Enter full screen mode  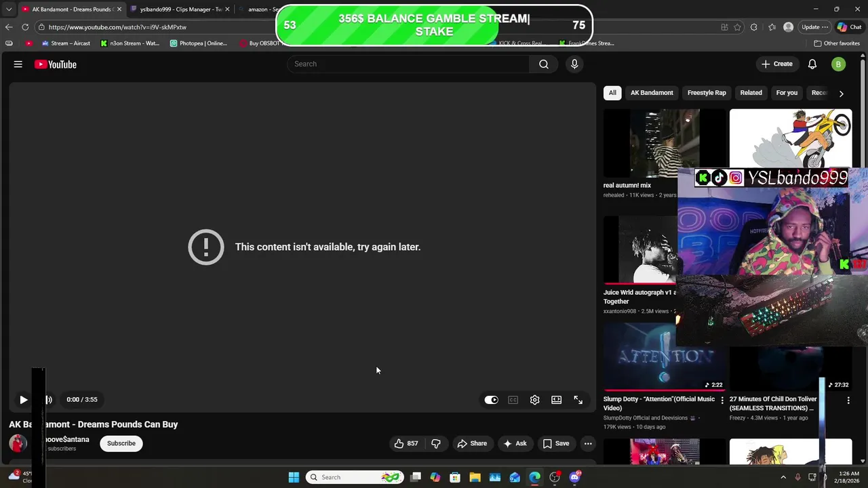pyautogui.click(x=578, y=400)
